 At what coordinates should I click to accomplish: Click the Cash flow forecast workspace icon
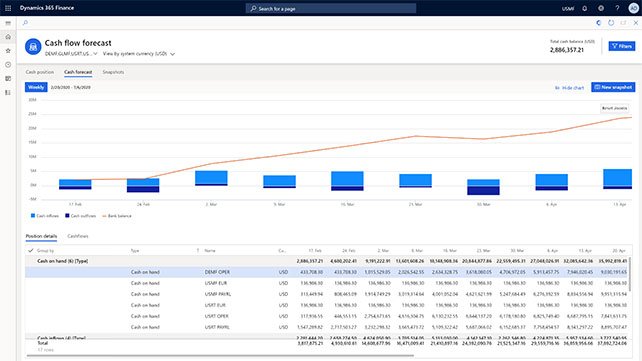tap(33, 47)
